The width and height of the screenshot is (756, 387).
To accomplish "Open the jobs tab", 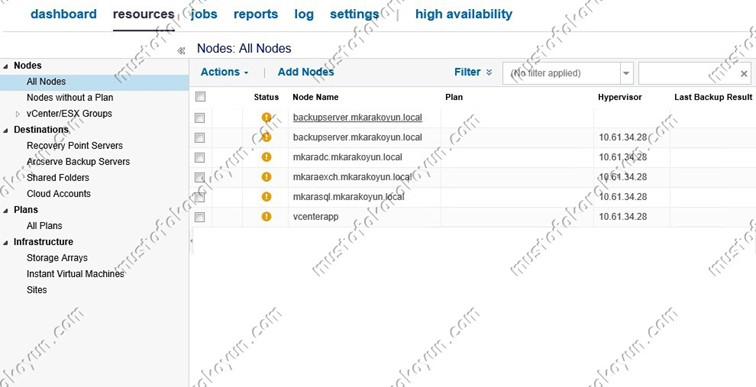I will (x=204, y=14).
